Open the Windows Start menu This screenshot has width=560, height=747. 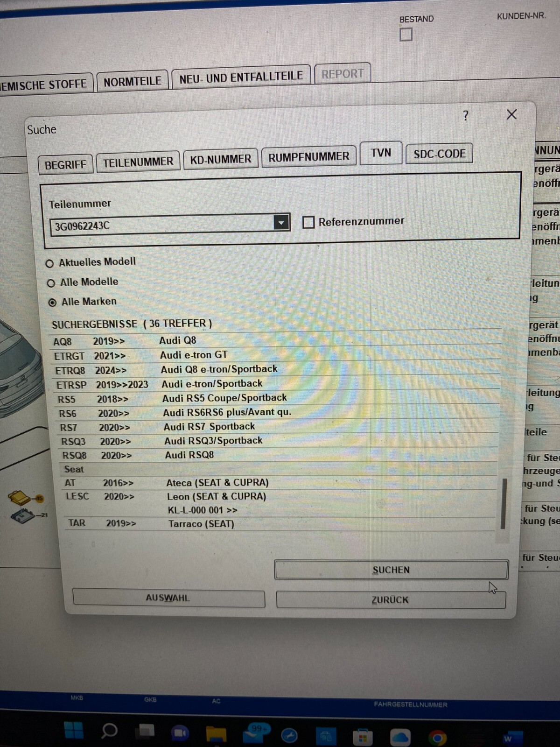click(73, 730)
